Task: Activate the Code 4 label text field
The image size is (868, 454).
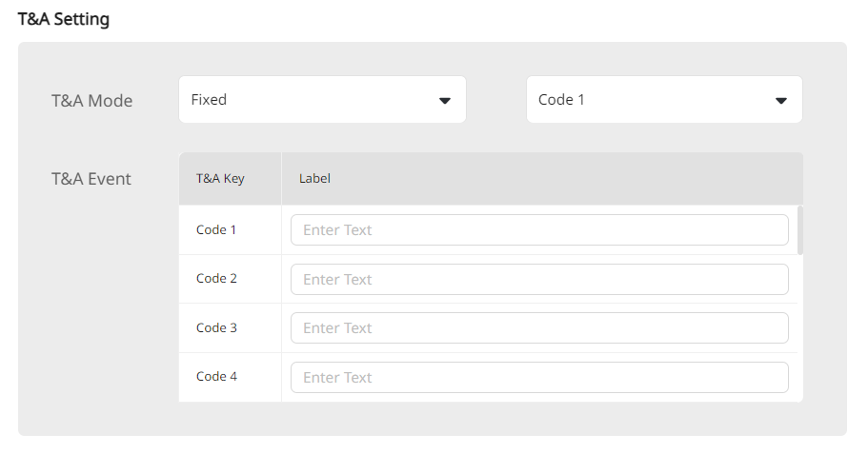Action: click(539, 377)
